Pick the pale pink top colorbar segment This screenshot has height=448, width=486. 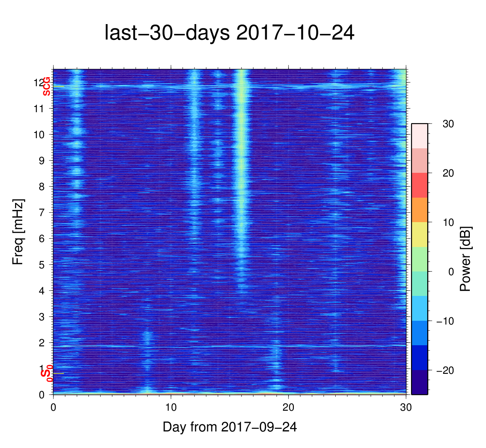point(419,136)
